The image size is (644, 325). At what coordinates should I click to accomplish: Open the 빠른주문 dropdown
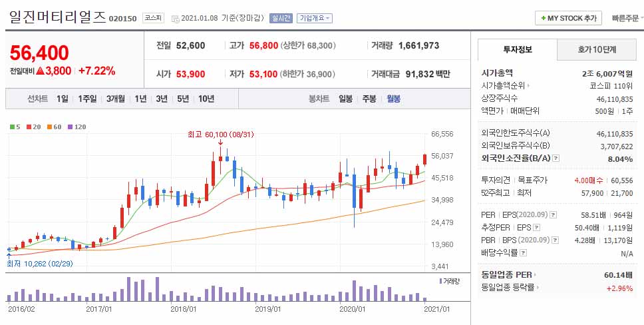[x=627, y=19]
